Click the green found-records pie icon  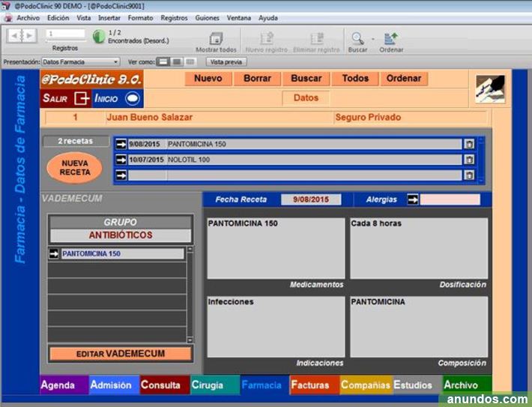[99, 36]
